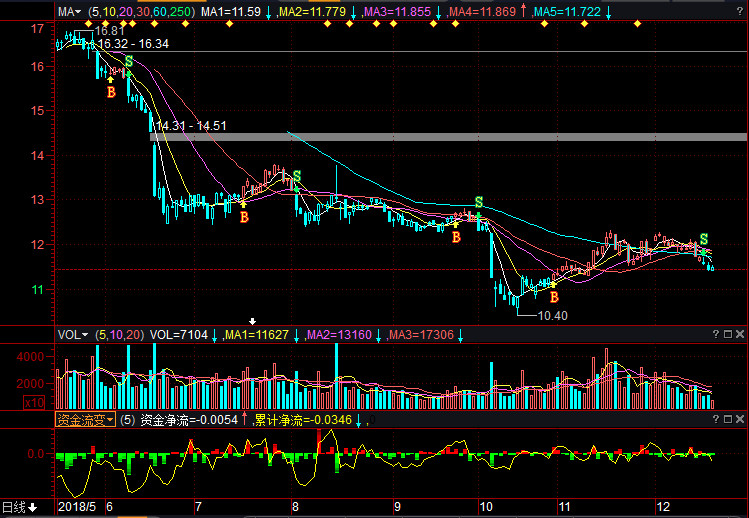Click the 60 period parameter in MA settings
Image resolution: width=749 pixels, height=518 pixels.
point(159,12)
